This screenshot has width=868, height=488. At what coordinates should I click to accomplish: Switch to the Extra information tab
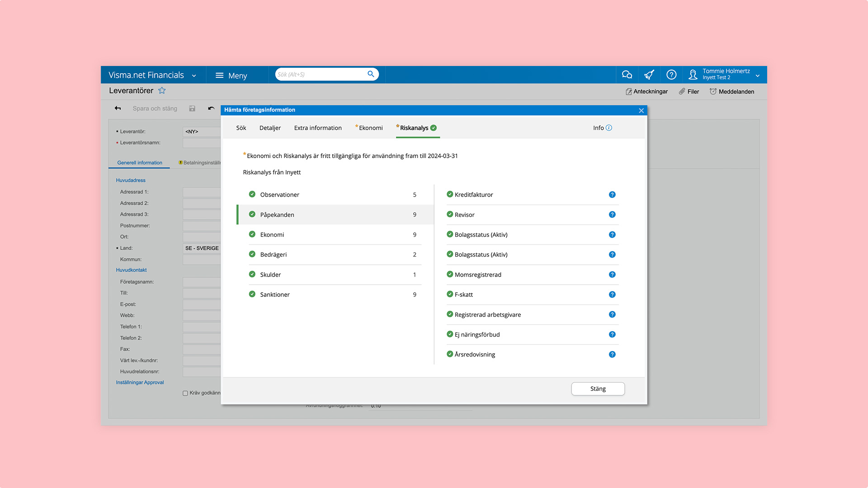click(318, 128)
